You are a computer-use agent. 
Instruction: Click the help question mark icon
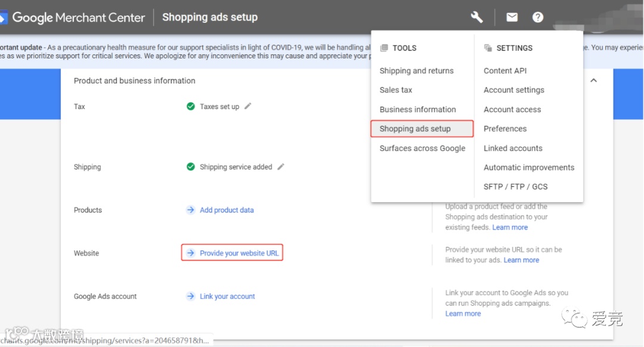pos(538,17)
